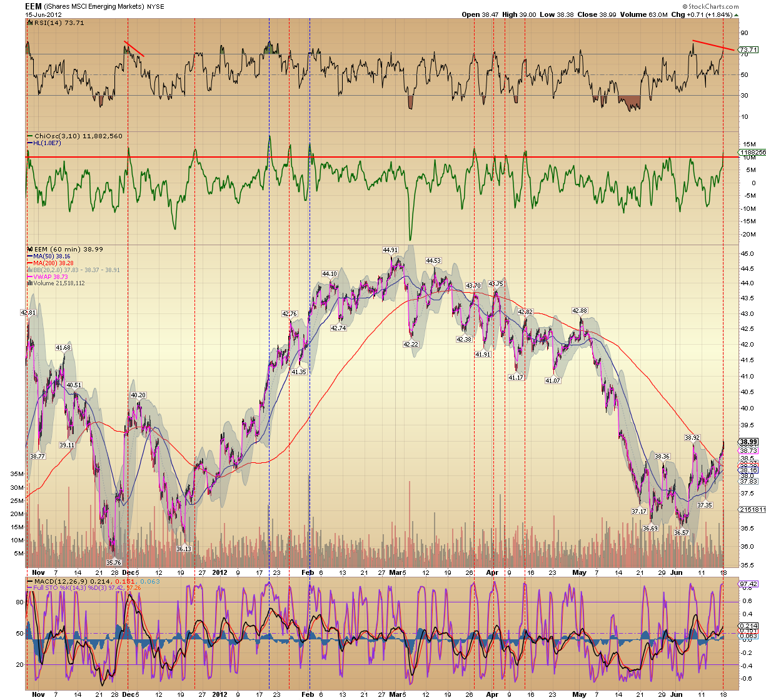Viewport: 766px width, 700px height.
Task: Click the 97.42 stochastic axis value tag
Action: coord(748,584)
